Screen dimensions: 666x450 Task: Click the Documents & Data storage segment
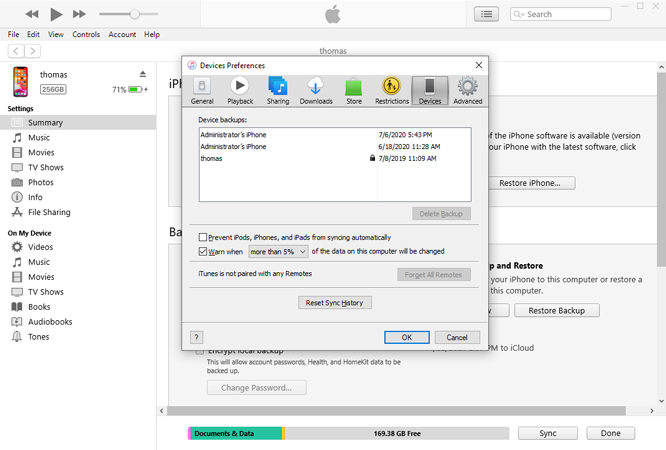coord(235,433)
